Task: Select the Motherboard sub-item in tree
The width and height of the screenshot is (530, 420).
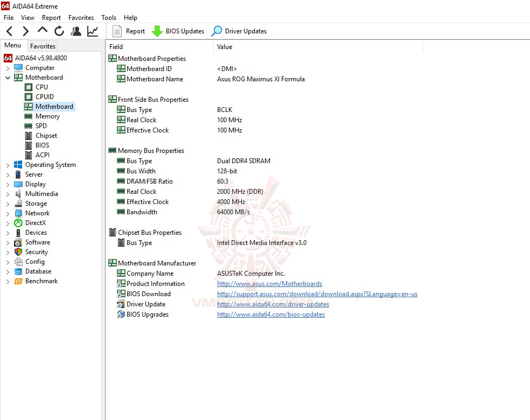Action: click(x=50, y=107)
